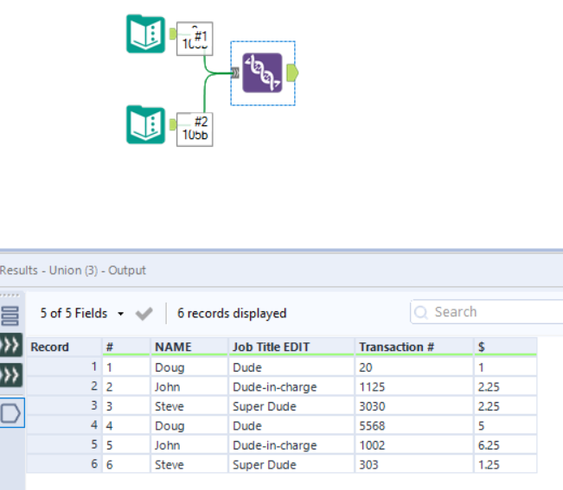
Task: Click the $ value 6.25
Action: [x=505, y=445]
